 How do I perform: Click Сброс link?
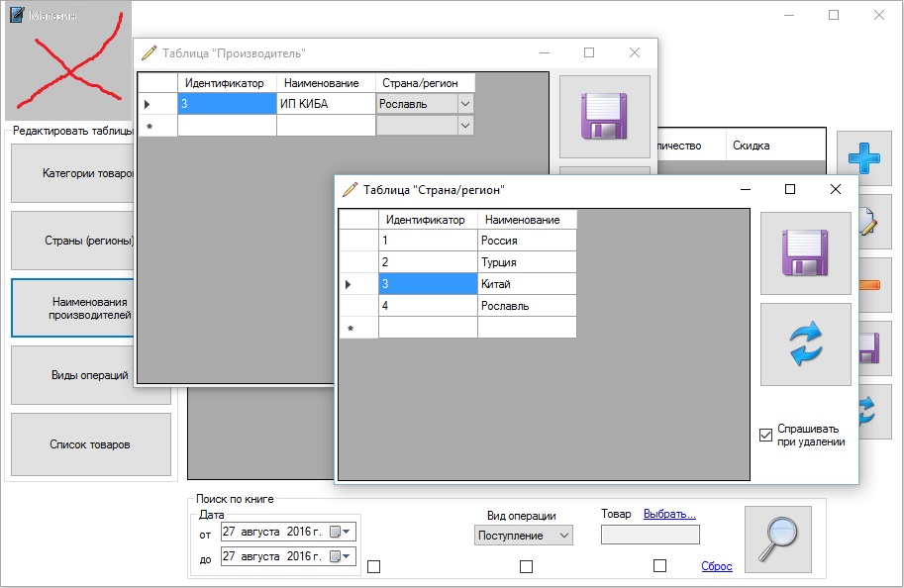pyautogui.click(x=717, y=566)
